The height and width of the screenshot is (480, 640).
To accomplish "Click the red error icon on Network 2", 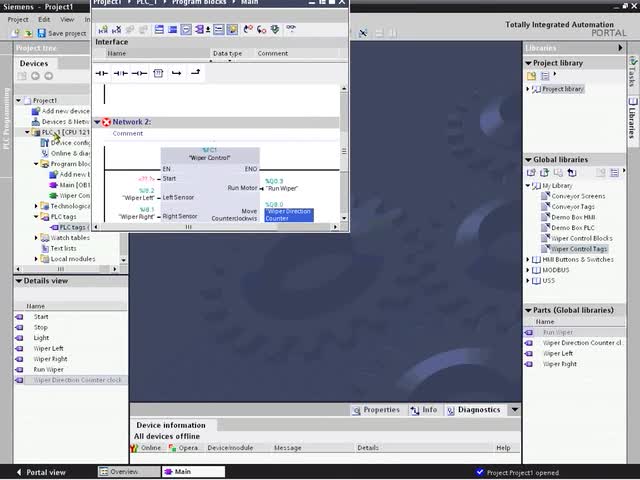I will click(x=107, y=122).
